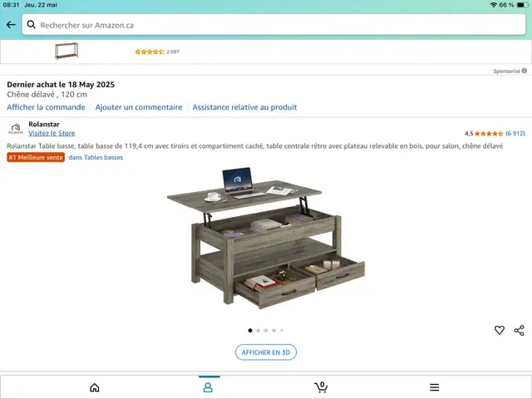
Task: Follow the Visitez le Store link
Action: pos(52,133)
